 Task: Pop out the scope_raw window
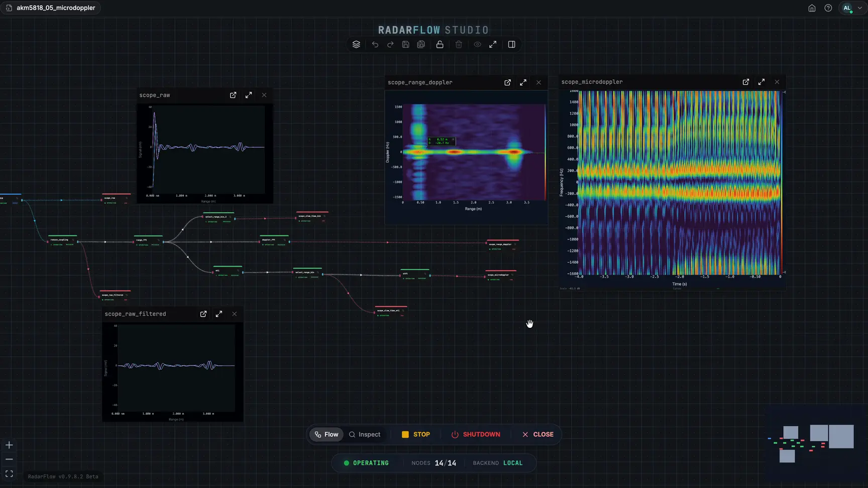click(x=233, y=95)
